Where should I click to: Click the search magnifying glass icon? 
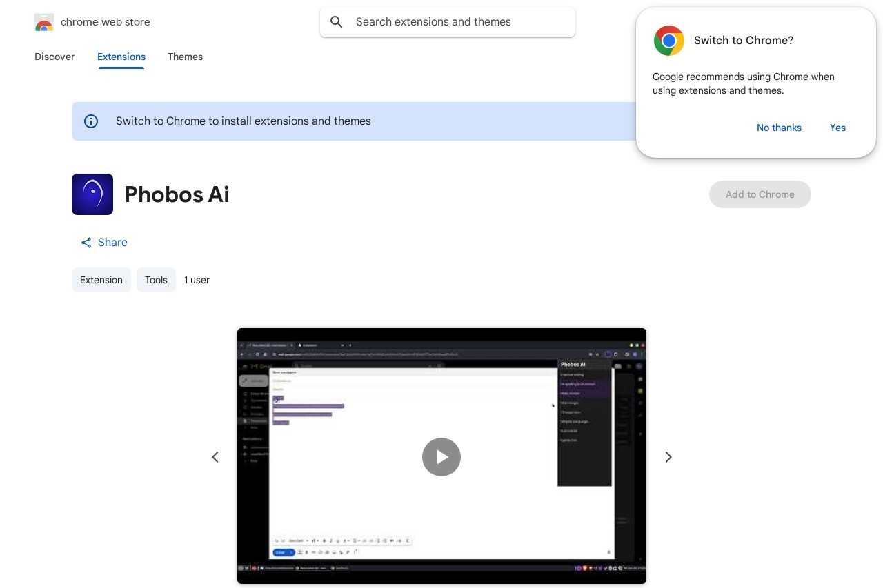[x=337, y=22]
